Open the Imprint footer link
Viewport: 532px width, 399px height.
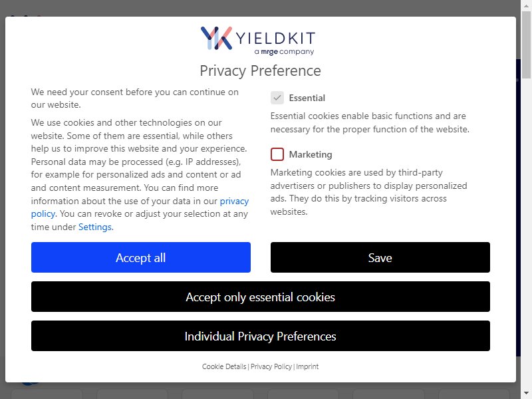[x=307, y=366]
